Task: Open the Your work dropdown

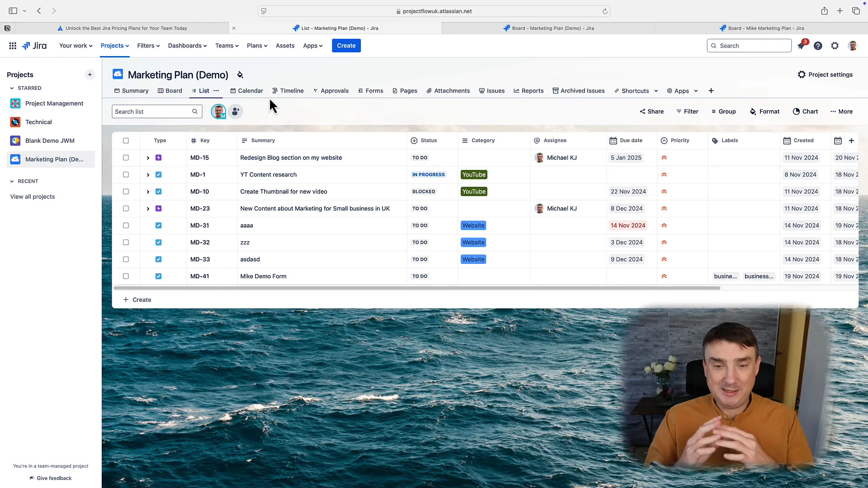Action: [75, 46]
